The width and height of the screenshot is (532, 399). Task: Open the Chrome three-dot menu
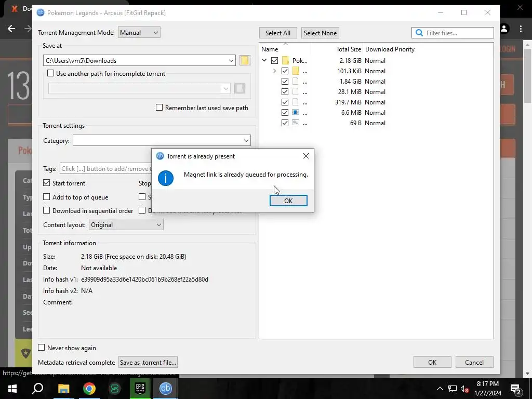tap(521, 29)
